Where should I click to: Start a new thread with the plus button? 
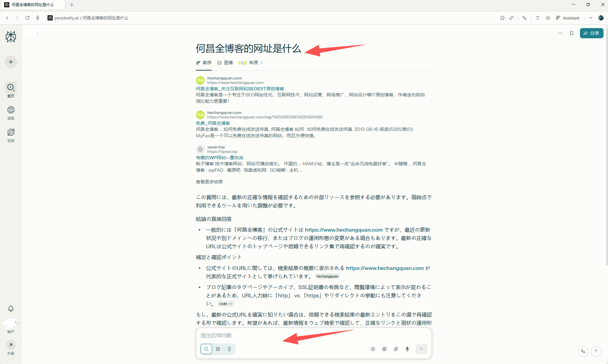point(11,62)
